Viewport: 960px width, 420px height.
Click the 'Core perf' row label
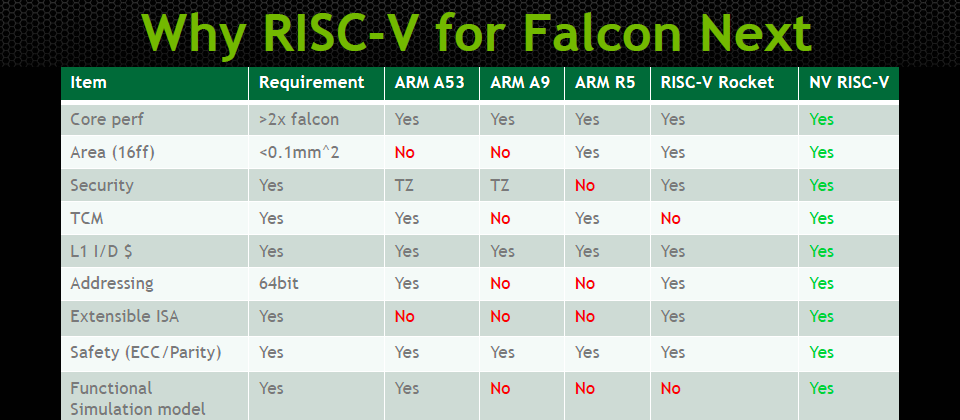click(107, 119)
